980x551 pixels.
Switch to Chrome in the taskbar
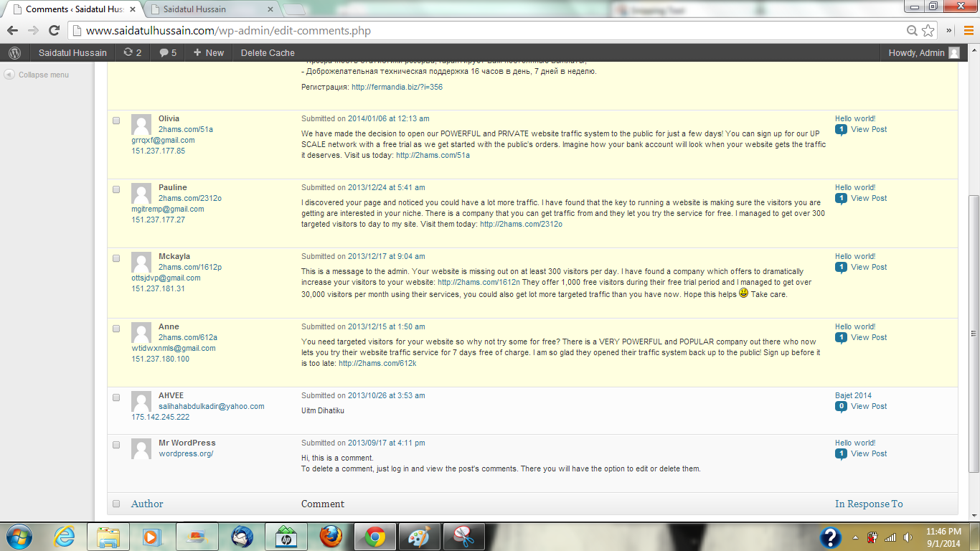point(374,537)
